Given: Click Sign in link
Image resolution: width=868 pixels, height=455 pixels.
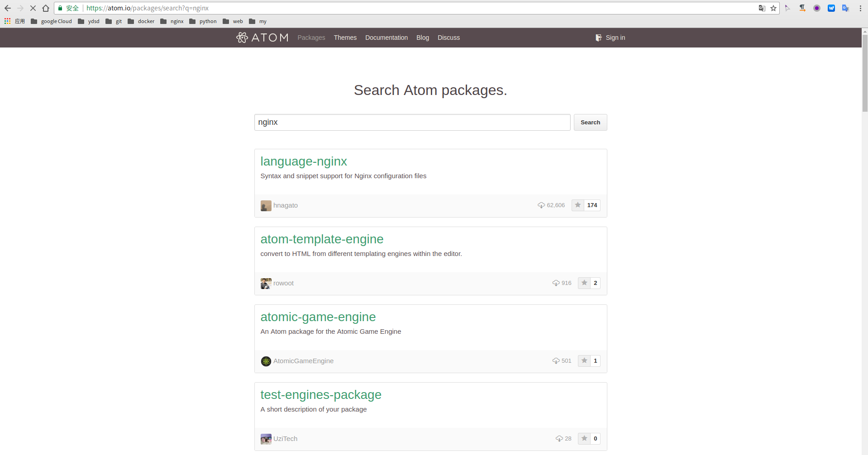Looking at the screenshot, I should [610, 38].
